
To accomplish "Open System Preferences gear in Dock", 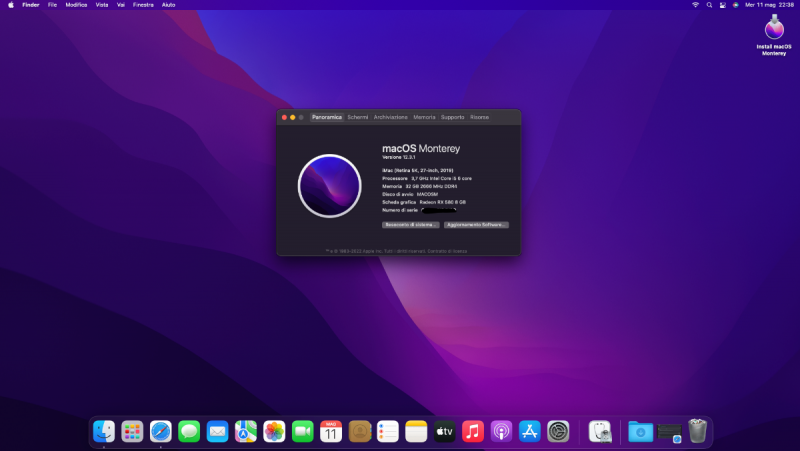I will [x=558, y=431].
